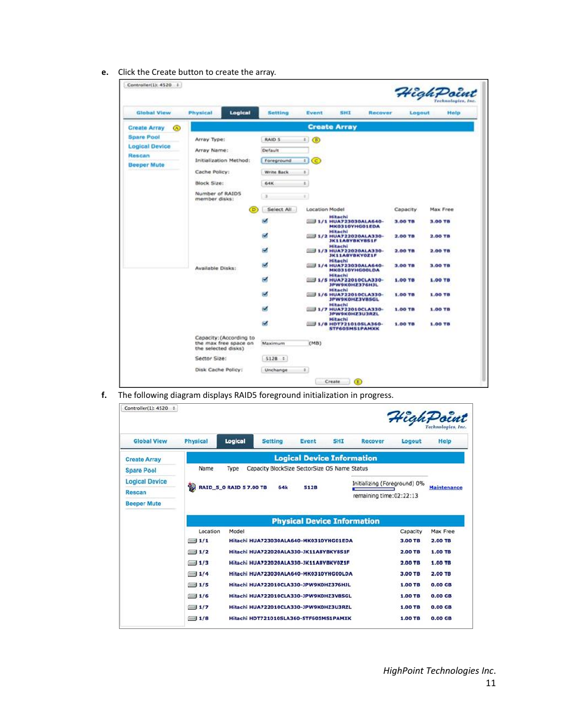This screenshot has width=562, height=728.
Task: Open the Sector Size dropdown showing 512B
Action: pyautogui.click(x=275, y=358)
